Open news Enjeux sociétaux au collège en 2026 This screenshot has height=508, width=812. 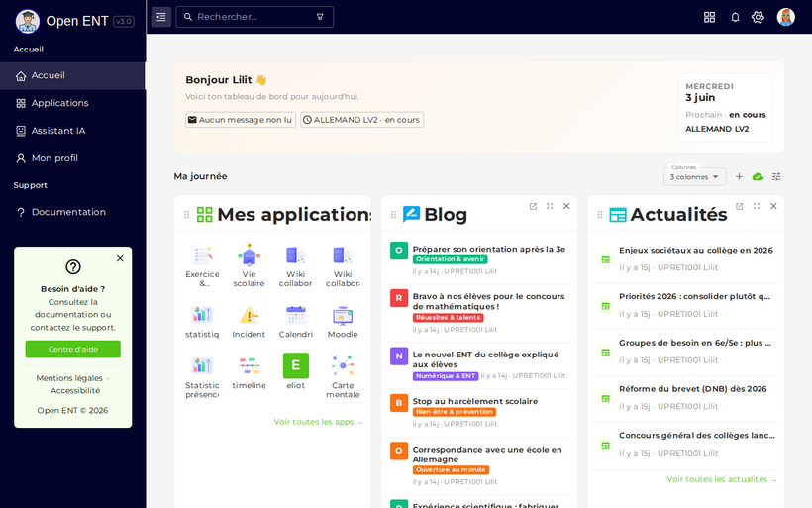696,251
